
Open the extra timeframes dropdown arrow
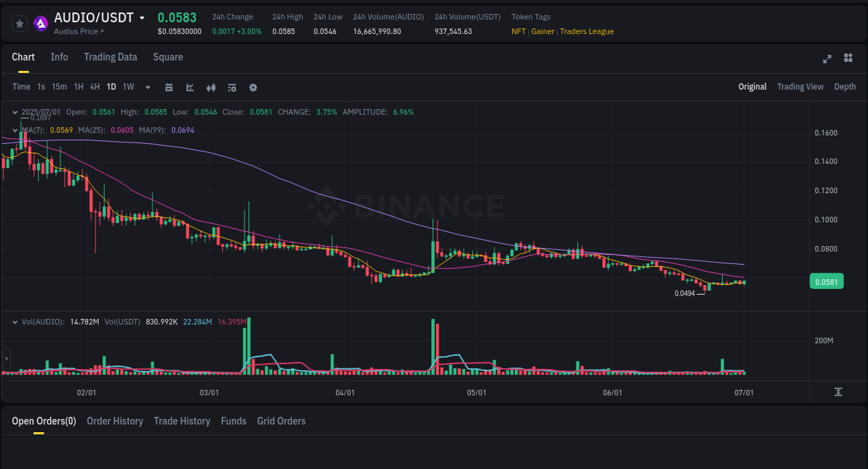(147, 87)
